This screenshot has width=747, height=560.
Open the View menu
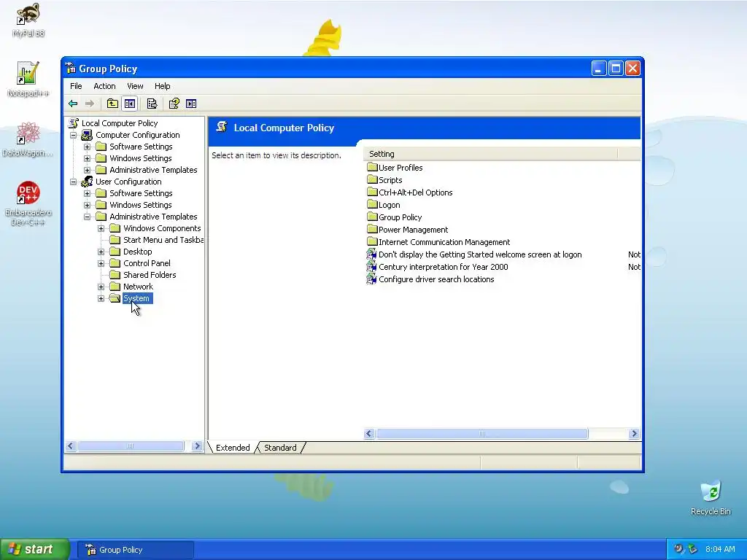[x=135, y=86]
